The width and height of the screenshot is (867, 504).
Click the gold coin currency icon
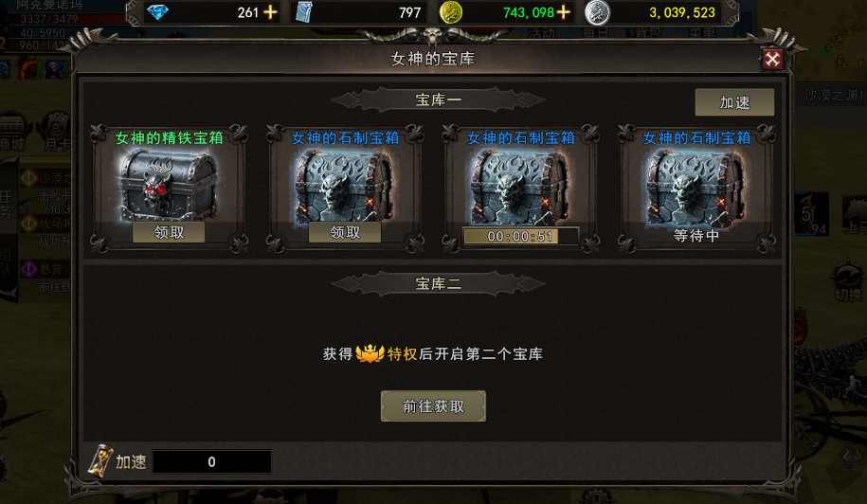pos(451,12)
